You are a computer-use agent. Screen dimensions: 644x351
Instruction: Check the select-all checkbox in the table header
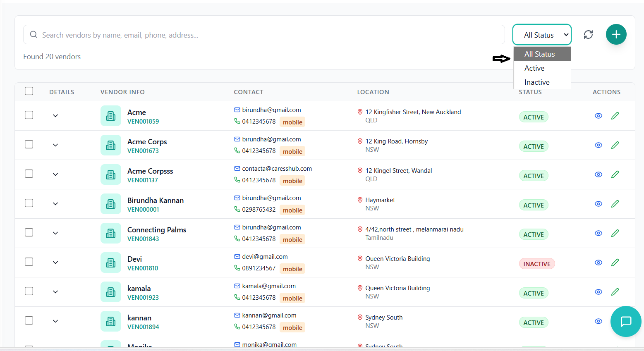coord(29,91)
